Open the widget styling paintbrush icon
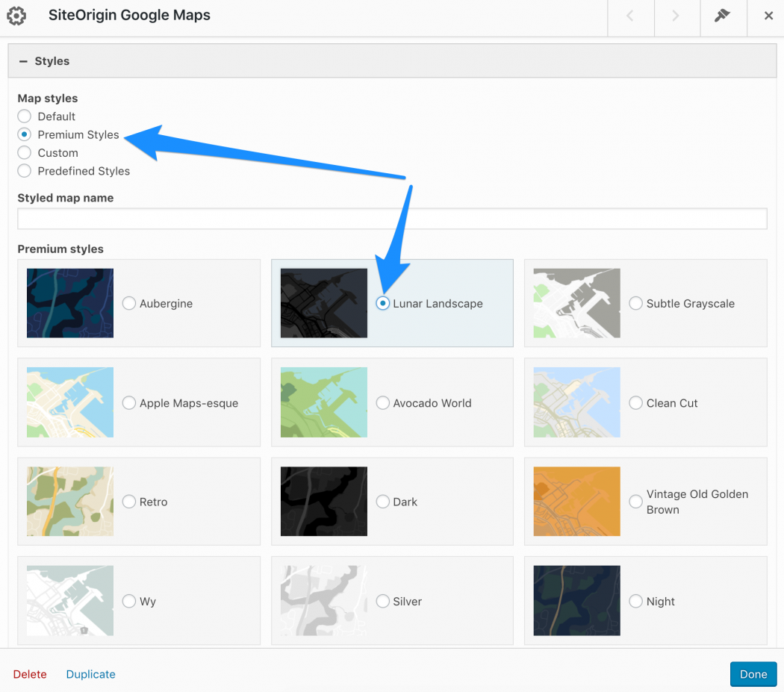This screenshot has height=692, width=784. point(723,15)
